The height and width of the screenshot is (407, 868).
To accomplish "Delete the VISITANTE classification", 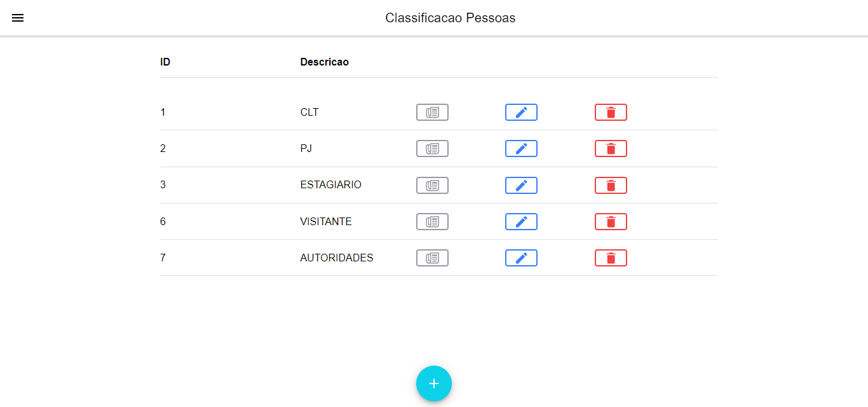I will 611,221.
